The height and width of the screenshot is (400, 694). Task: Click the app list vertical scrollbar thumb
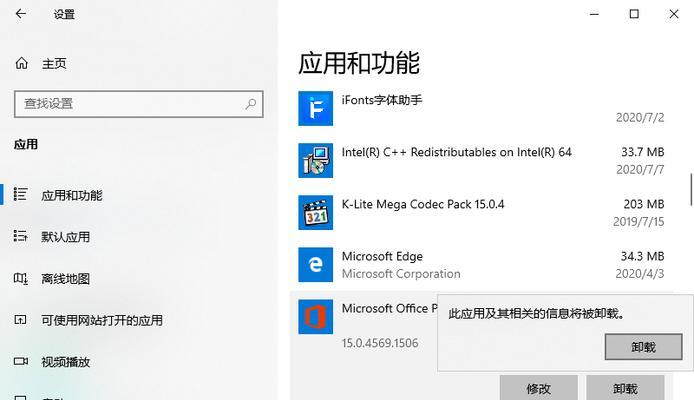[691, 190]
